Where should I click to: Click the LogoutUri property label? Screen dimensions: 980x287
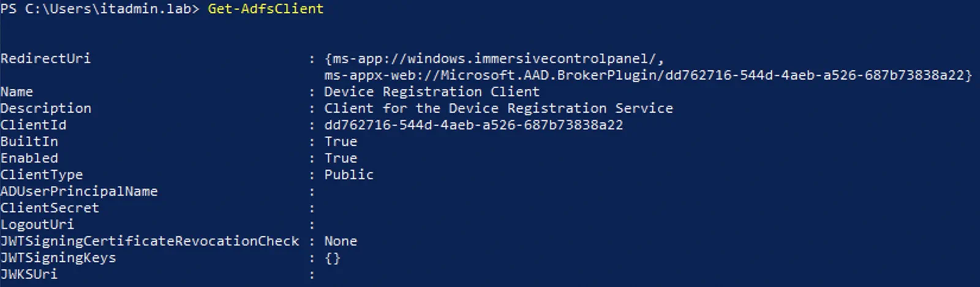point(37,224)
